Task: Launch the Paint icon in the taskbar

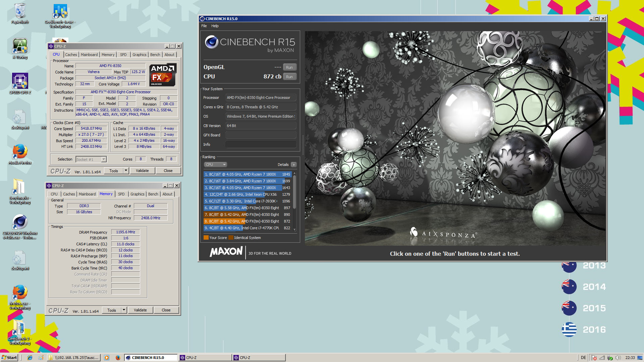Action: coord(41,358)
